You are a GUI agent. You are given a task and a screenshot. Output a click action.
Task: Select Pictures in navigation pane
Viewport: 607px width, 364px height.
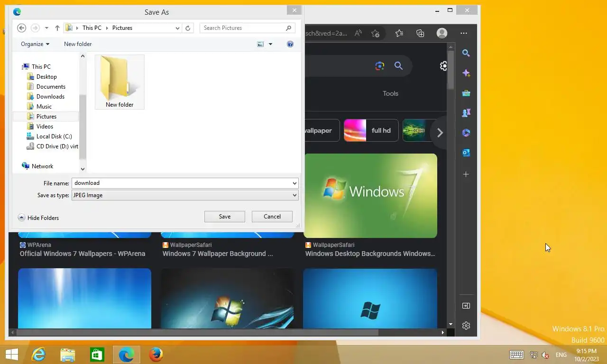[x=46, y=117]
